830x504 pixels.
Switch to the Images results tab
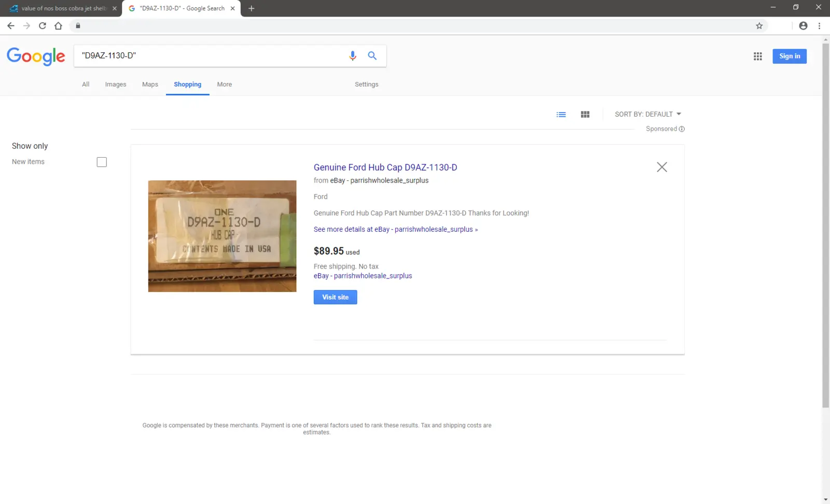coord(116,85)
